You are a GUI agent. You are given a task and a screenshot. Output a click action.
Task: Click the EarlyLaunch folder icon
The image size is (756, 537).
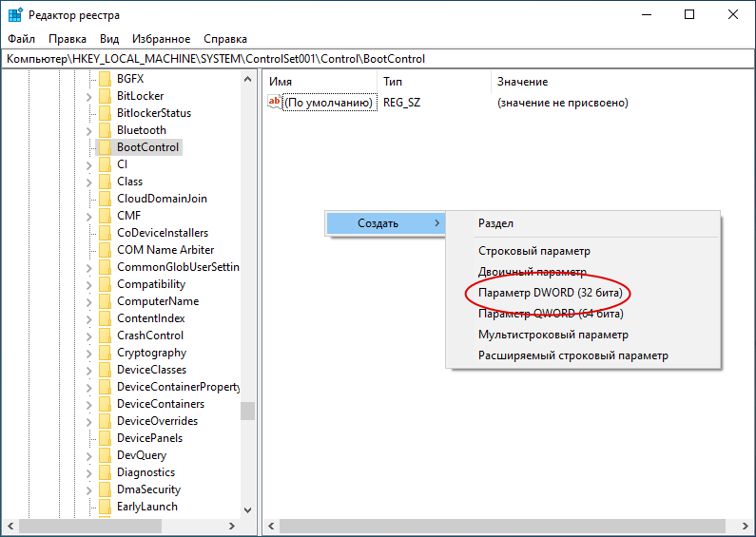105,507
